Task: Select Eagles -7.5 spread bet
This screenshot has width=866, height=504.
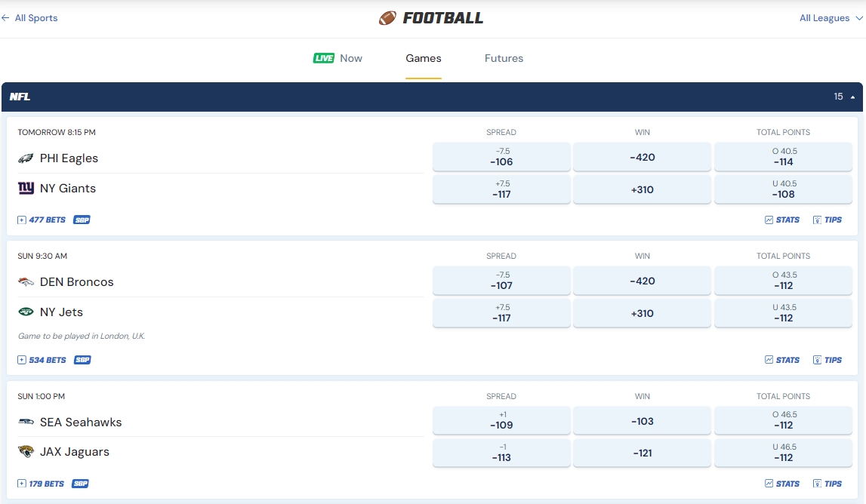Action: coord(501,157)
